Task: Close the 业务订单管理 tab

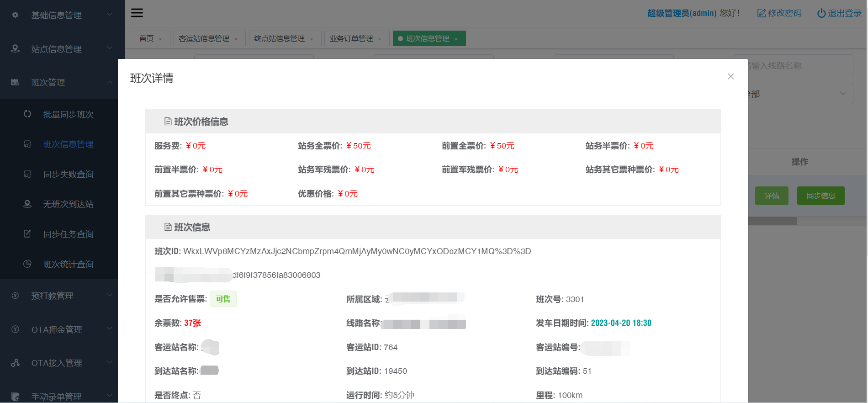Action: [380, 39]
